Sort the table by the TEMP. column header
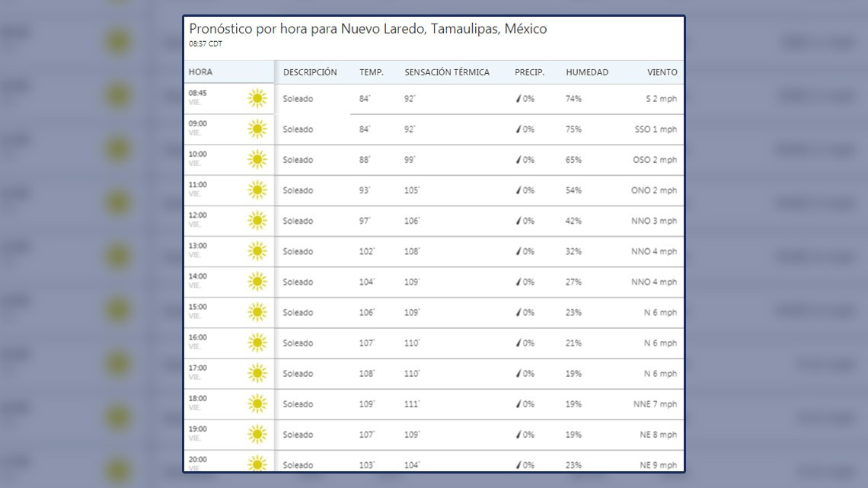Viewport: 868px width, 488px height. click(372, 72)
